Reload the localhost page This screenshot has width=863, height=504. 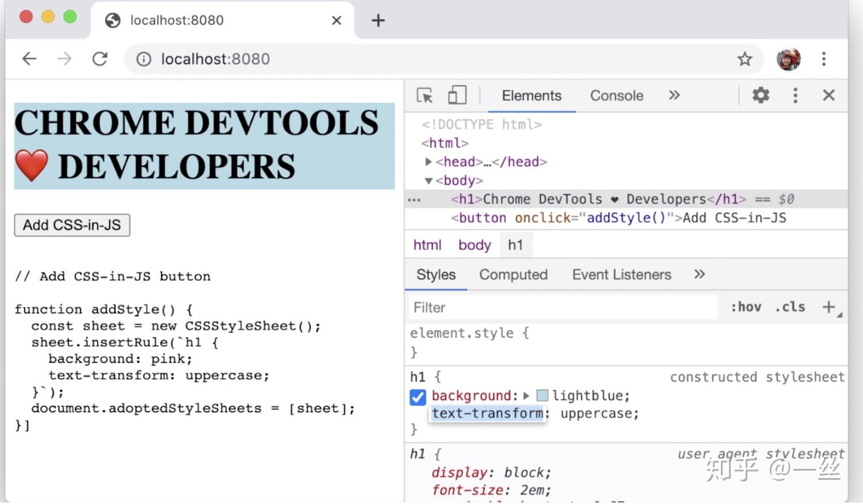(x=100, y=59)
